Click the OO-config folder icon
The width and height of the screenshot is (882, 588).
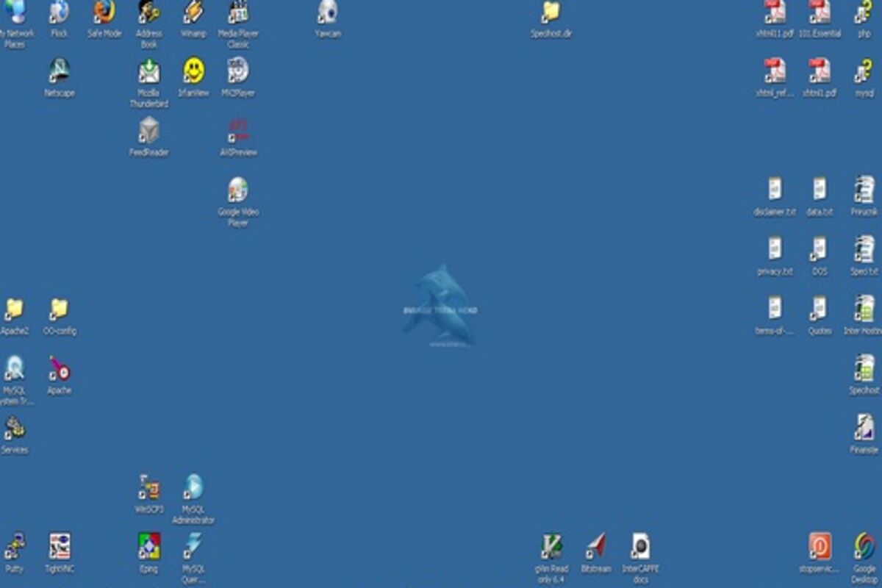coord(59,309)
